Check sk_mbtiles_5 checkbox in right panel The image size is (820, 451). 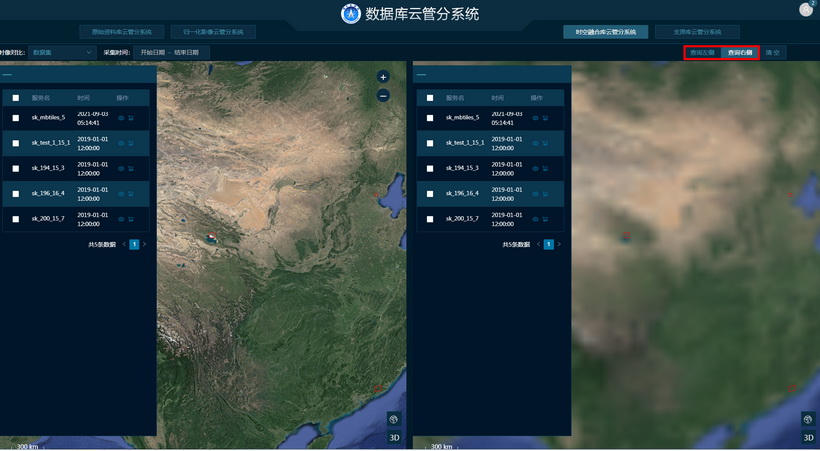point(430,118)
